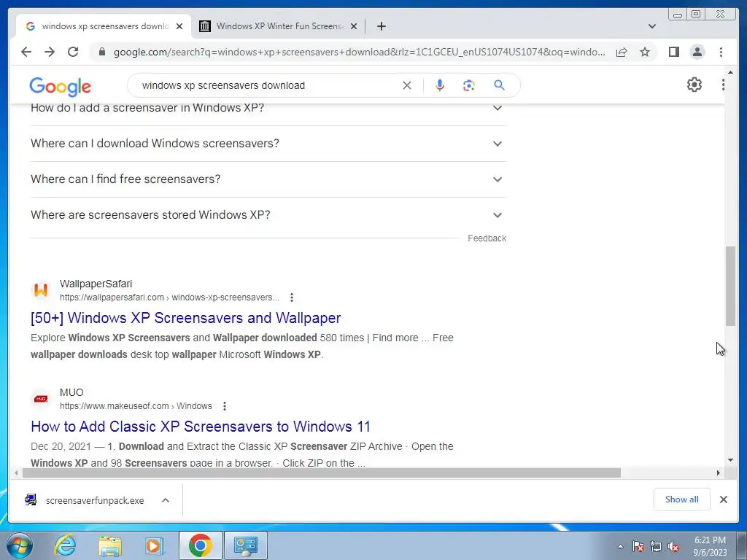Open Windows Explorer from taskbar
747x560 pixels.
click(x=110, y=545)
